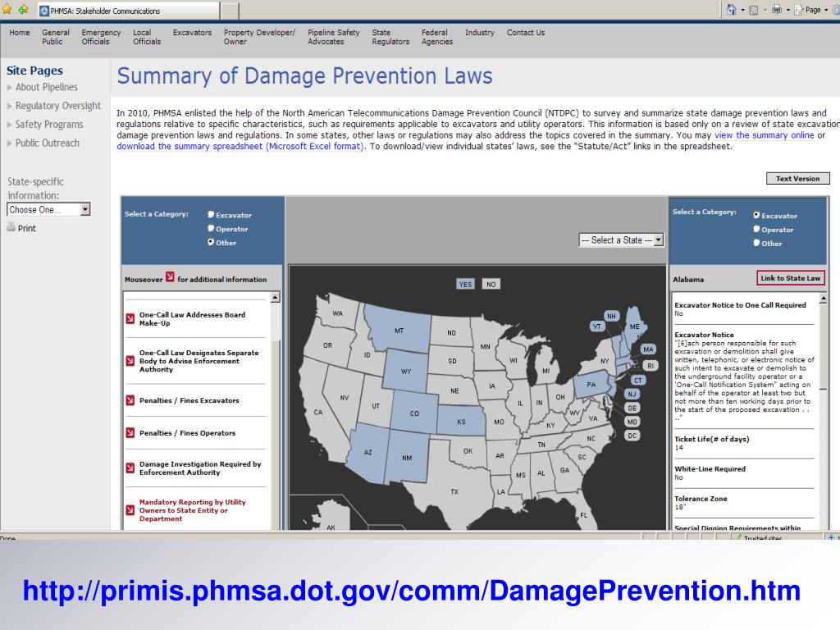The image size is (840, 630).
Task: Open the Choose One state-specific dropdown
Action: [48, 209]
